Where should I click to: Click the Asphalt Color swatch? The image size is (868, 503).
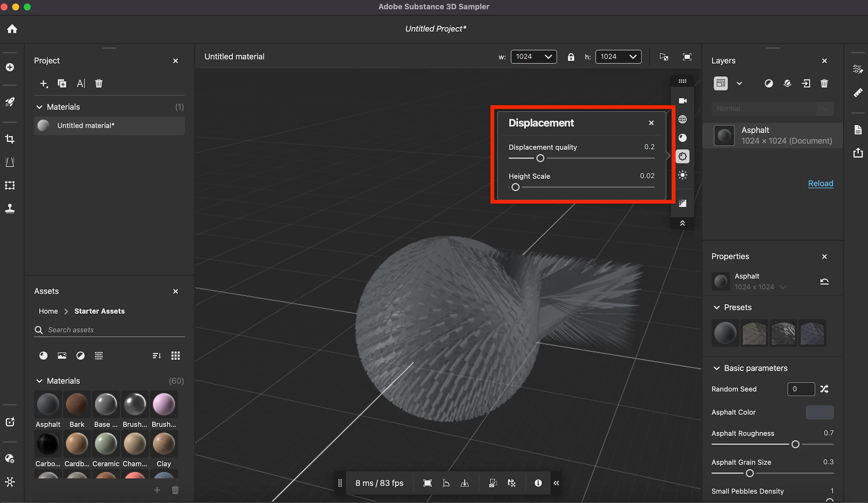pos(819,412)
